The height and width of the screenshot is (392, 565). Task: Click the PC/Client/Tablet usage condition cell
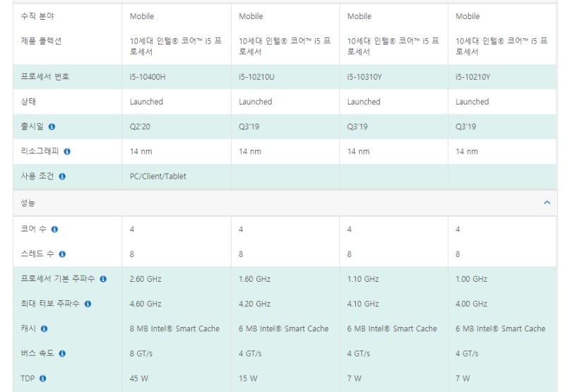tap(157, 177)
